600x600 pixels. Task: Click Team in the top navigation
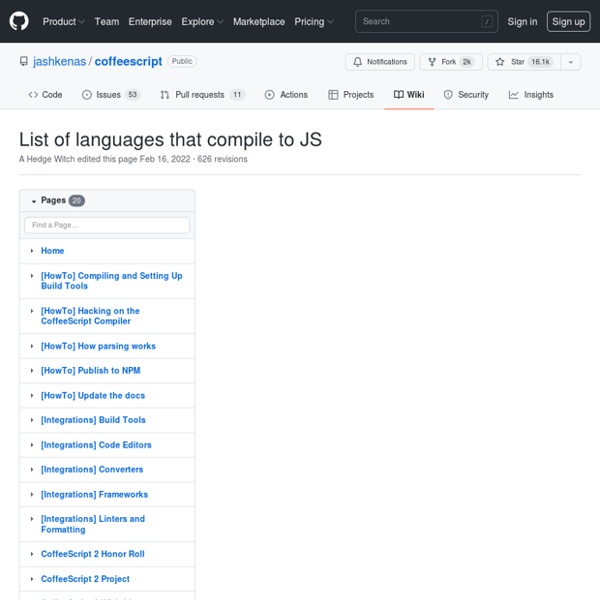tap(107, 21)
